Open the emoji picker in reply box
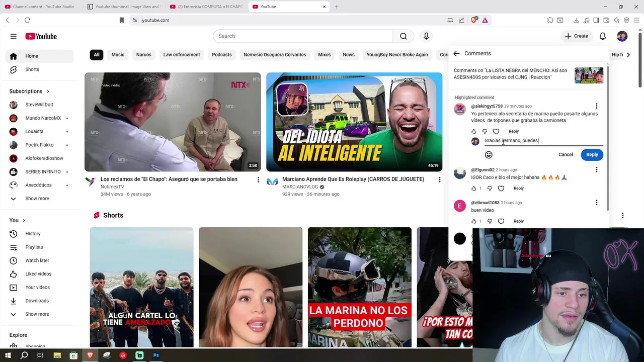 (489, 155)
